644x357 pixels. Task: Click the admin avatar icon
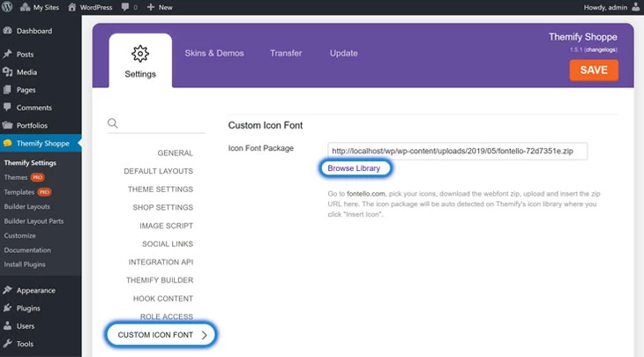(635, 7)
